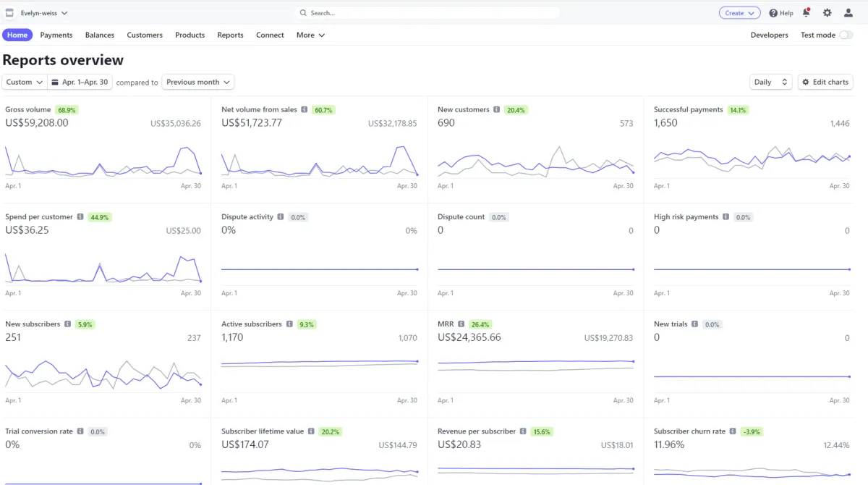Expand the More navigation menu
Image resolution: width=868 pixels, height=485 pixels.
(x=310, y=35)
